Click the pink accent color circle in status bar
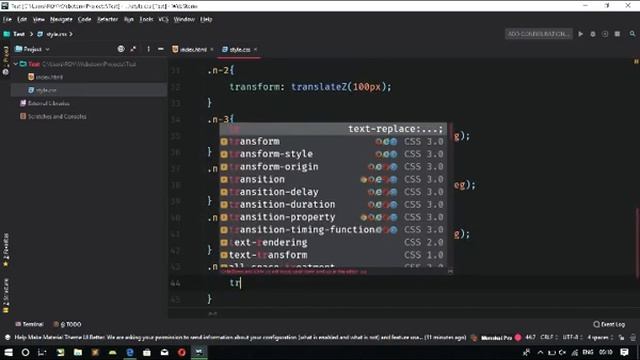This screenshot has width=640, height=360. (x=518, y=338)
